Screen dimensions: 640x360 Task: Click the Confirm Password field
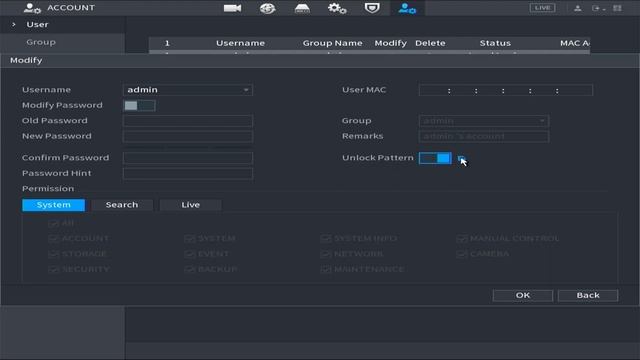coord(188,158)
